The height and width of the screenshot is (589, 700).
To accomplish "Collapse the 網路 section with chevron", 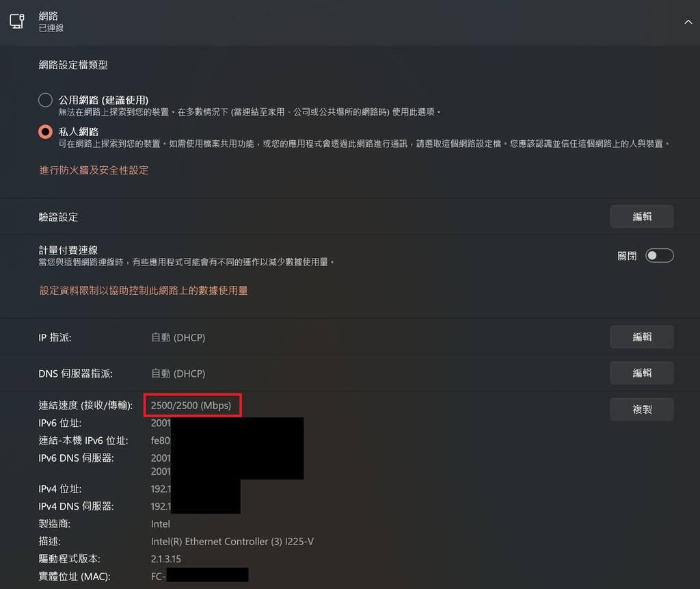I will tap(688, 22).
